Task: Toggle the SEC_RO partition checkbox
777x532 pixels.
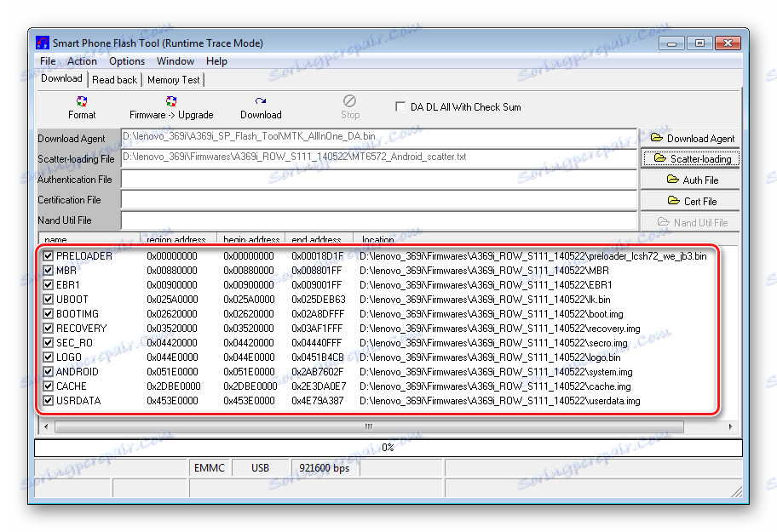Action: click(x=48, y=342)
